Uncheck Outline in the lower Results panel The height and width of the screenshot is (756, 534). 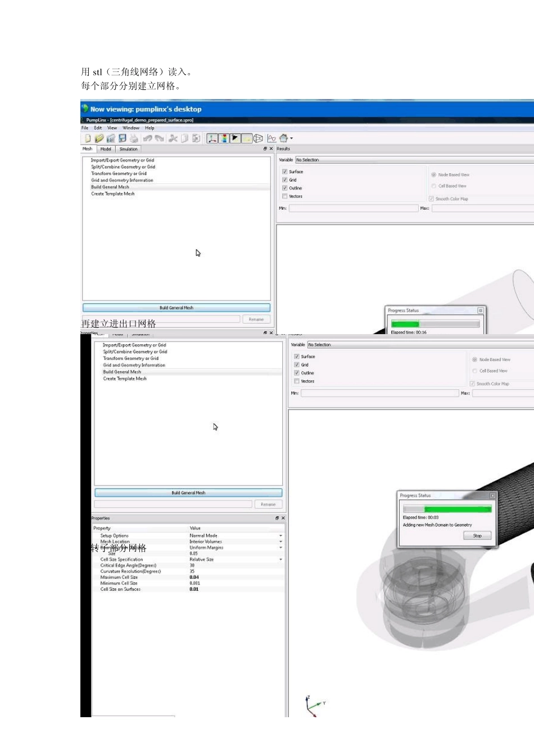pos(297,373)
